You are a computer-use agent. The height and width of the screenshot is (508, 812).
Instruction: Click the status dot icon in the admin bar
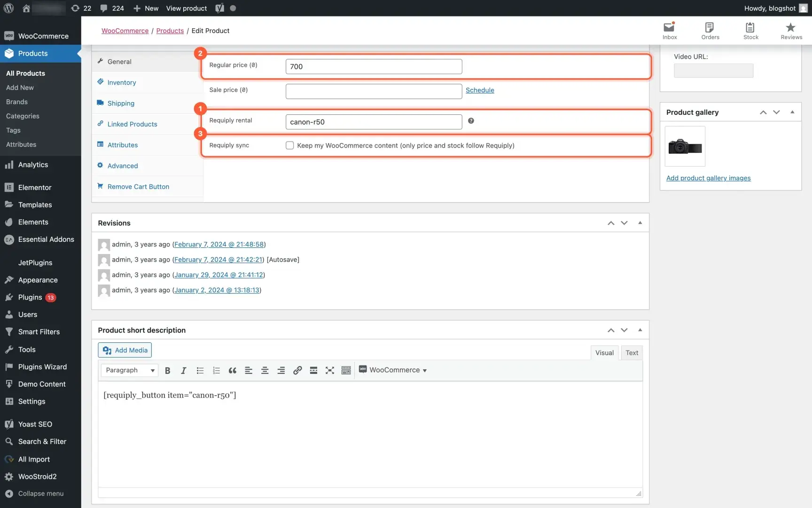(233, 8)
